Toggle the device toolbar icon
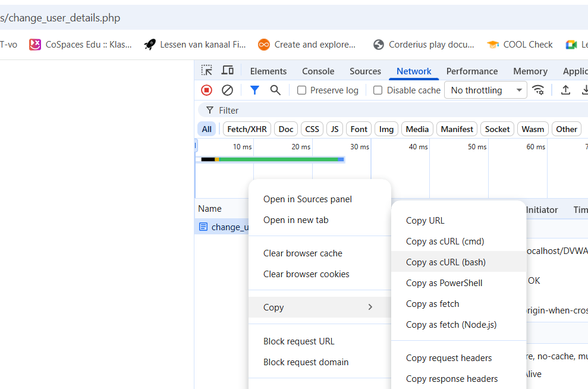 click(228, 71)
